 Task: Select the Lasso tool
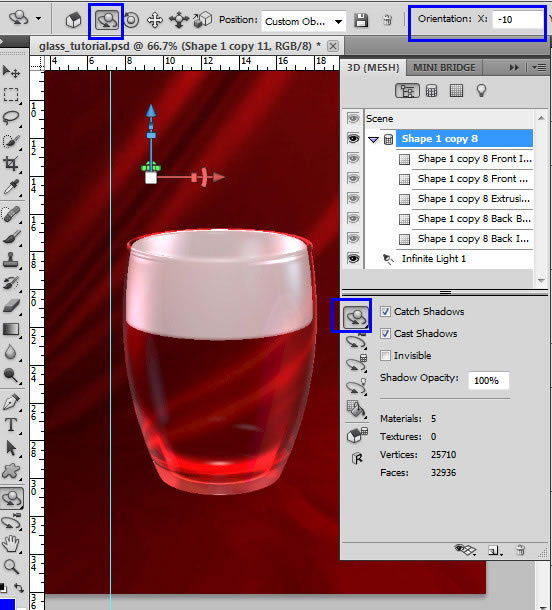coord(11,117)
